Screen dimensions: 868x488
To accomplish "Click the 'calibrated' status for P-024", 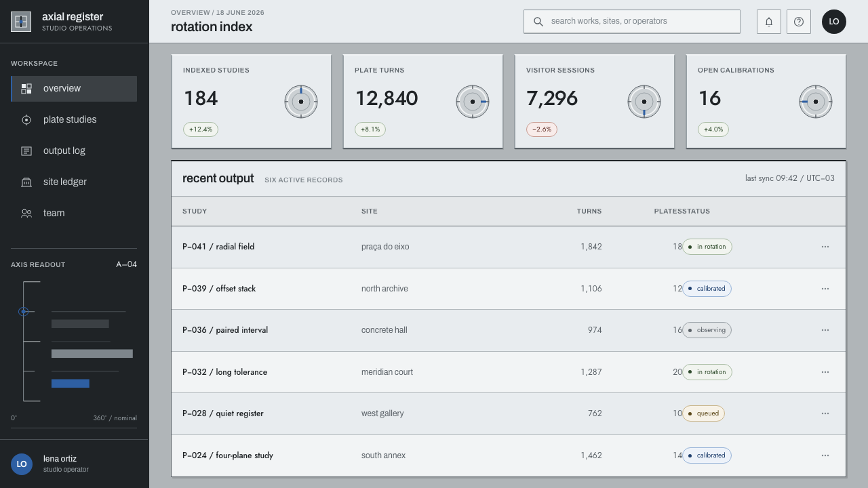I will tap(707, 455).
